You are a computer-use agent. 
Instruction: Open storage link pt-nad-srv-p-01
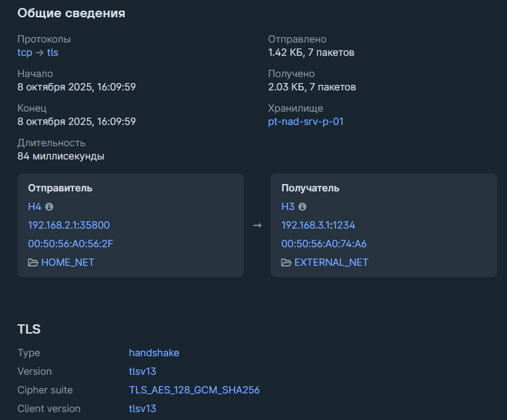(306, 122)
